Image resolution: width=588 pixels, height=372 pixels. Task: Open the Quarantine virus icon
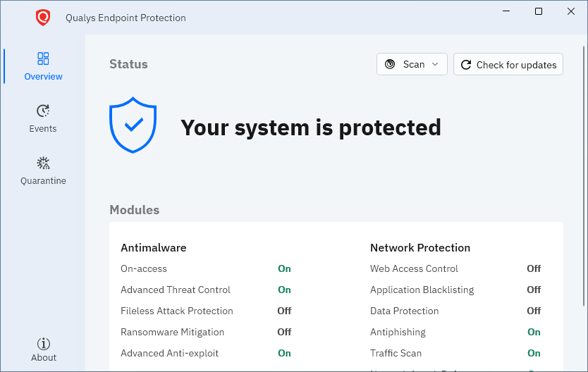43,163
